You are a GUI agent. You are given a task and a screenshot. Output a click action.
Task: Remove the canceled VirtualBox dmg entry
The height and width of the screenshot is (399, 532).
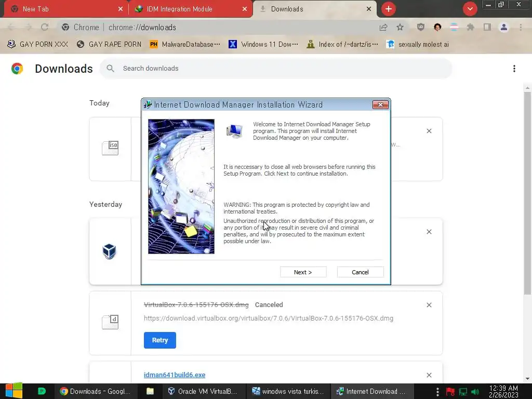[x=429, y=305]
